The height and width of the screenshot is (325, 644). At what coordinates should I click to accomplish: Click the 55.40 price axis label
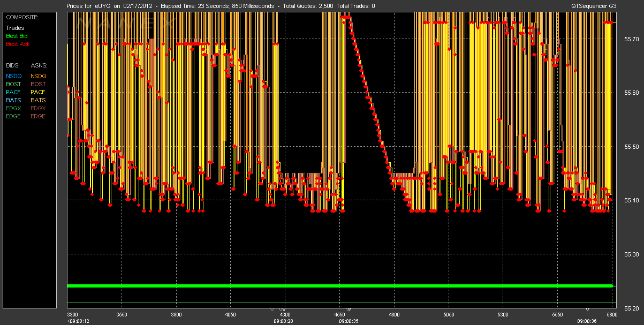click(x=632, y=200)
